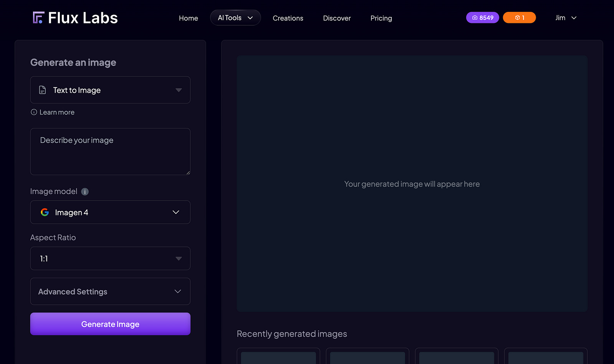Open the AI Tools dropdown menu
Viewport: 614px width, 364px height.
235,18
